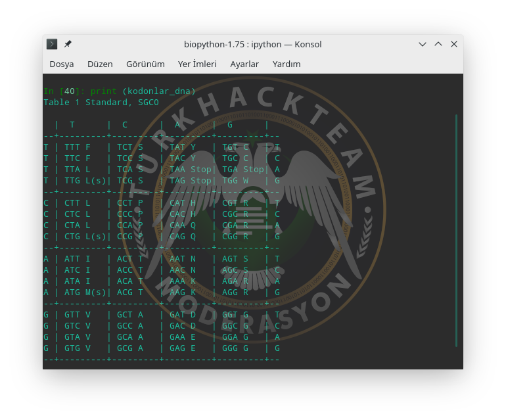Click 'print (kodonlar_dna)' command text
This screenshot has width=506, height=420.
(x=143, y=91)
